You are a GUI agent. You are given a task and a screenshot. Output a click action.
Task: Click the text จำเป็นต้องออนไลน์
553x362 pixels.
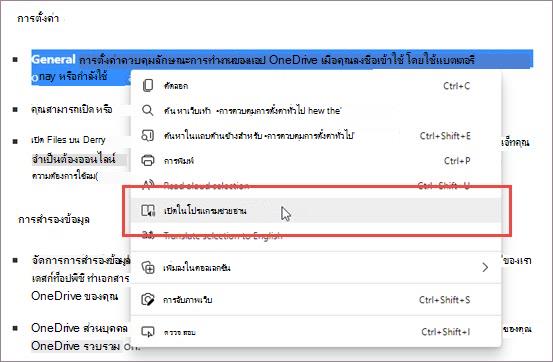coord(73,159)
